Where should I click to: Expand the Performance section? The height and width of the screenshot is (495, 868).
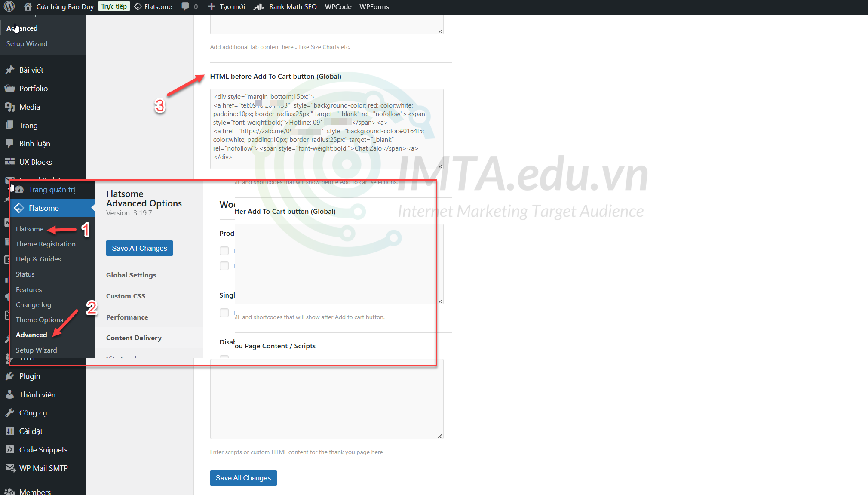tap(127, 317)
